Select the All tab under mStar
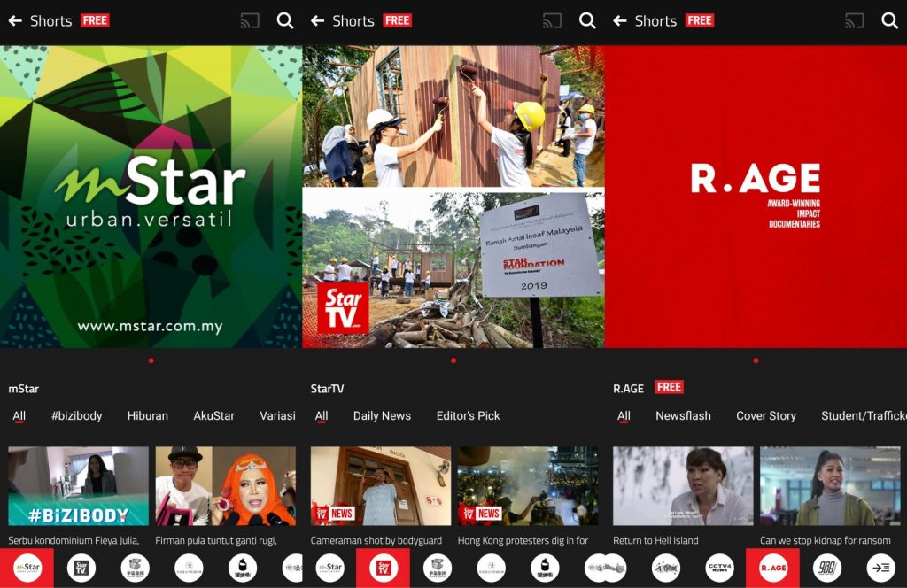This screenshot has height=588, width=907. coord(19,415)
